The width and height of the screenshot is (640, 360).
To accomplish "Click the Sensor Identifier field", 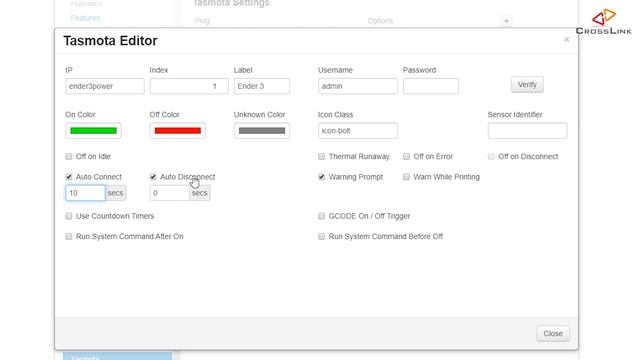I will [527, 131].
